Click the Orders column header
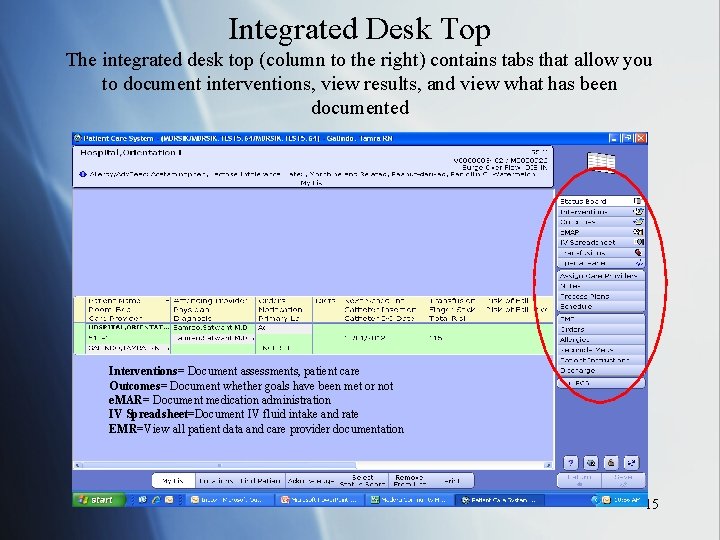The width and height of the screenshot is (720, 540). [x=271, y=301]
